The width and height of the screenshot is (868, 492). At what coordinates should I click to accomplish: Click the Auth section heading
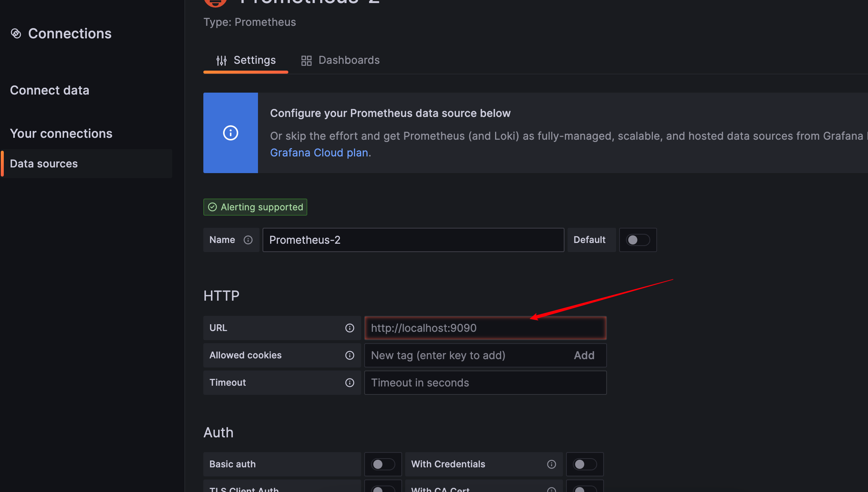point(219,432)
